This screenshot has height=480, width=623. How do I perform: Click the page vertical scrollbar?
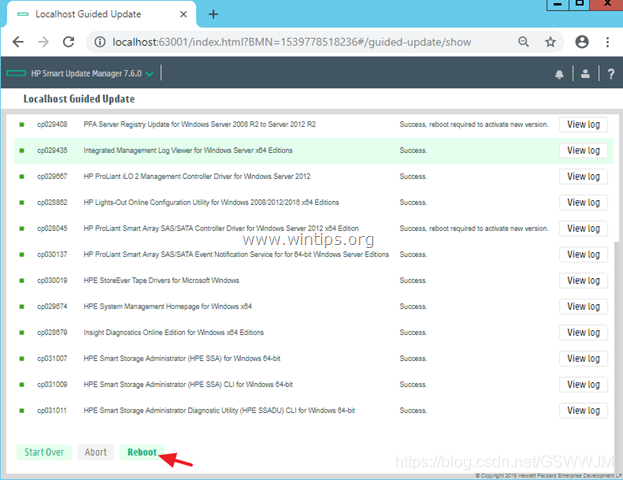point(616,356)
